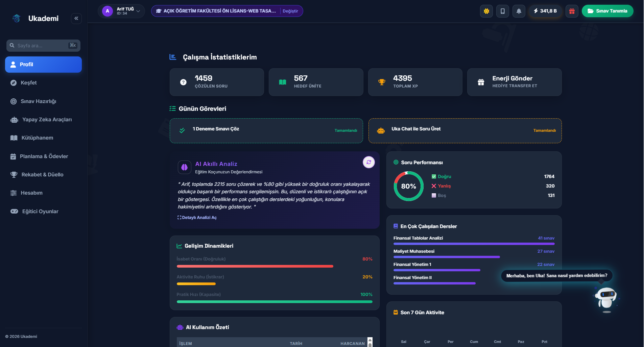This screenshot has height=347, width=644.
Task: Open Detaylı Analizi Aç link
Action: pyautogui.click(x=197, y=218)
